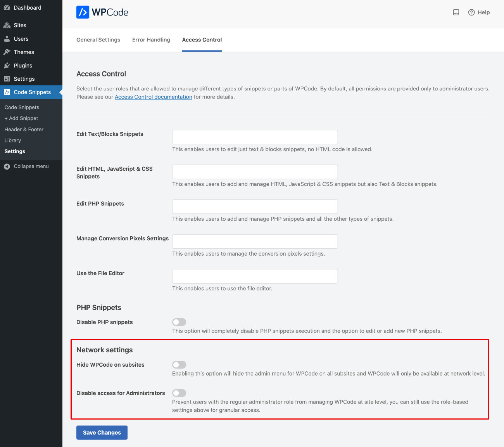The image size is (504, 447).
Task: Select the Access Control tab
Action: click(x=202, y=40)
